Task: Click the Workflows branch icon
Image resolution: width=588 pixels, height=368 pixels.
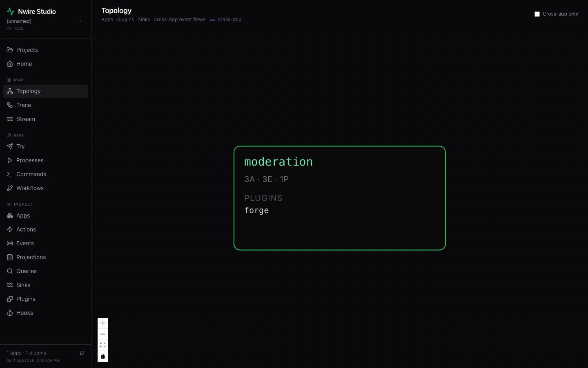Action: (10, 188)
